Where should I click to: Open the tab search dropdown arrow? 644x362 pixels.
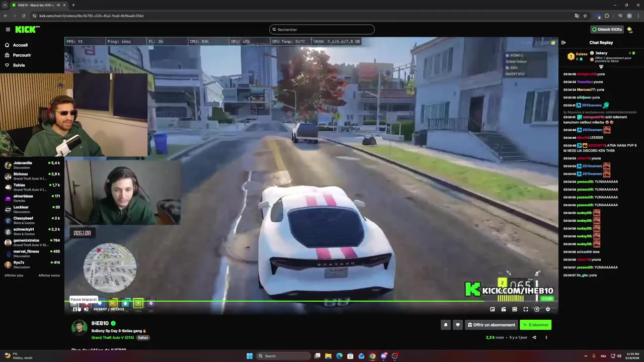[5, 5]
